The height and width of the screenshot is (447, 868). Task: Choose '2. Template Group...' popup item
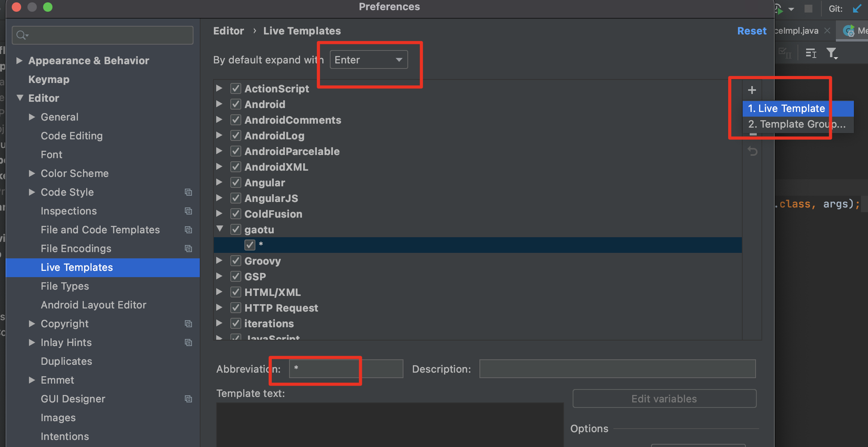click(x=796, y=124)
